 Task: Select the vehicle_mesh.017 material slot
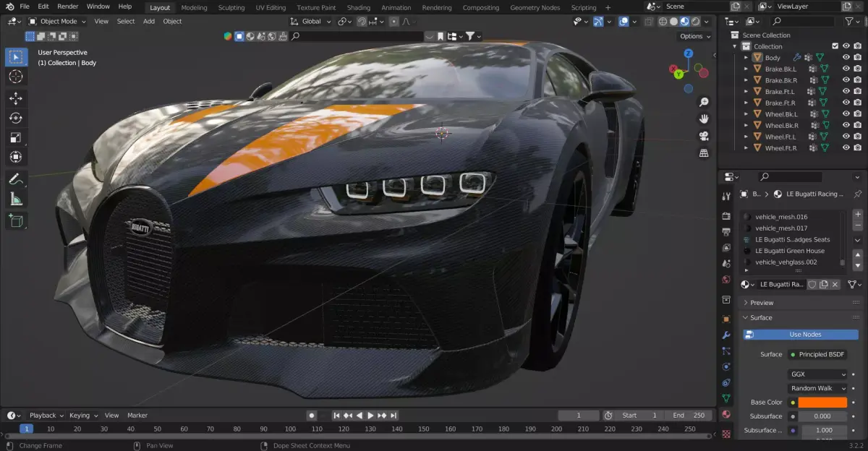(x=793, y=228)
